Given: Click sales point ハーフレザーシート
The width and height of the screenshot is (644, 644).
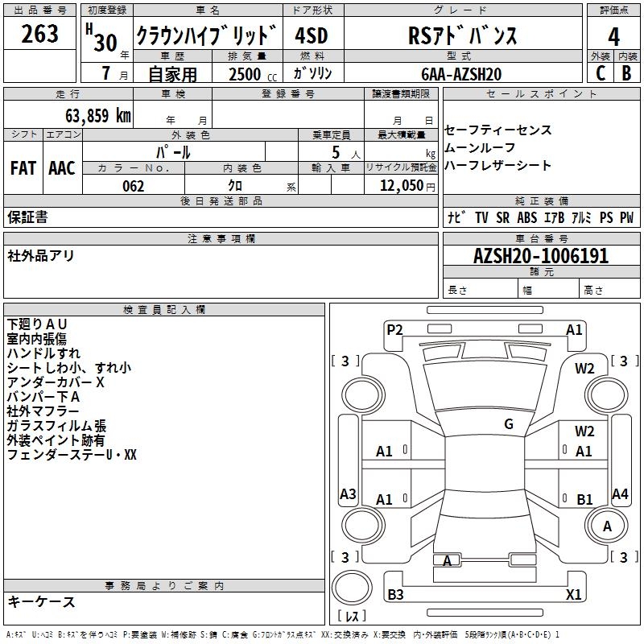Looking at the screenshot, I should (x=497, y=165).
